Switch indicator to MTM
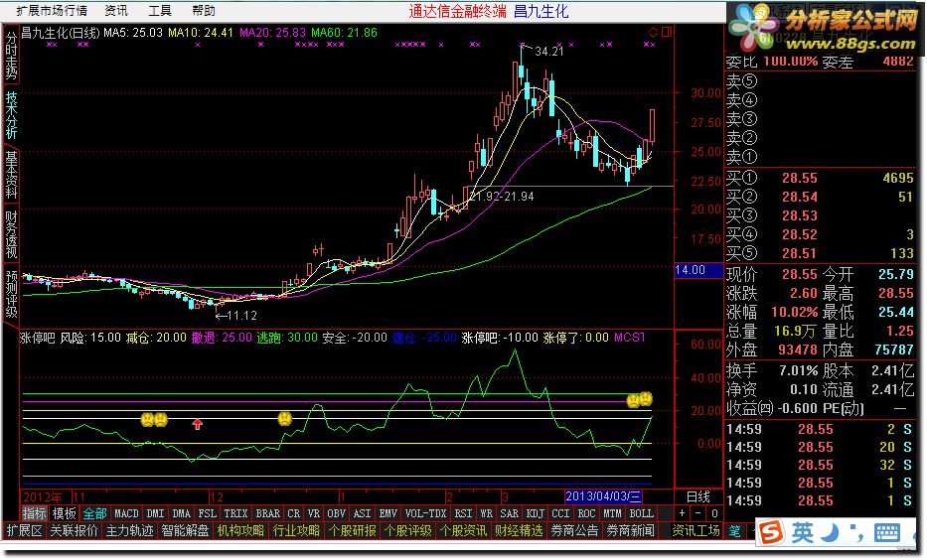This screenshot has height=560, width=927. pyautogui.click(x=612, y=513)
